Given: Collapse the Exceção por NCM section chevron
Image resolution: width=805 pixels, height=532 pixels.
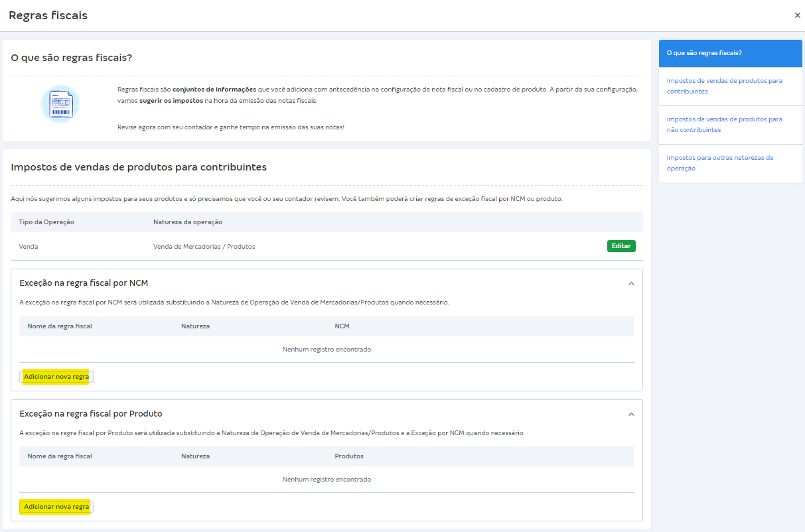Looking at the screenshot, I should (x=630, y=284).
